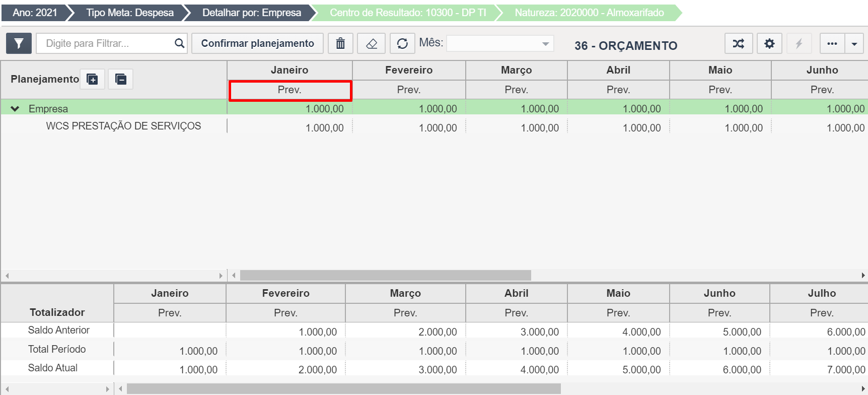Open the gear settings icon

point(769,43)
